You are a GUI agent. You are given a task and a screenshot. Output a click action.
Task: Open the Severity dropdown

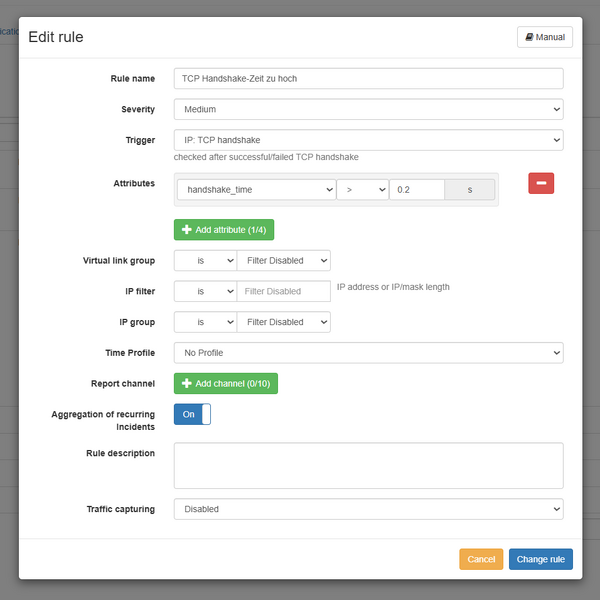tap(368, 109)
